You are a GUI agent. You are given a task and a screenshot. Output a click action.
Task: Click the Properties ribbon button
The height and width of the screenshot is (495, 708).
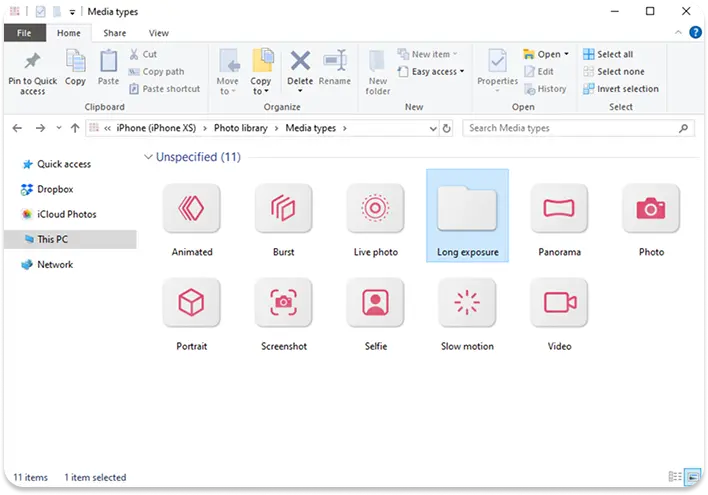coord(497,70)
